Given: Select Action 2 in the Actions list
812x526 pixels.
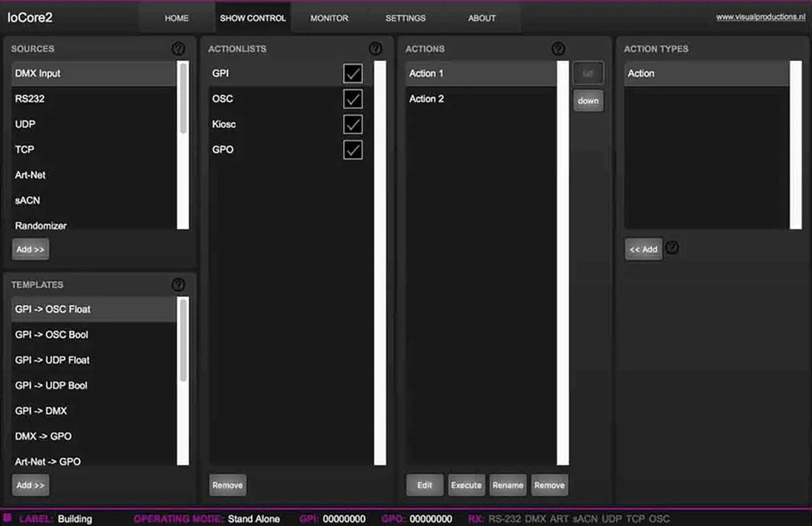Looking at the screenshot, I should [427, 98].
